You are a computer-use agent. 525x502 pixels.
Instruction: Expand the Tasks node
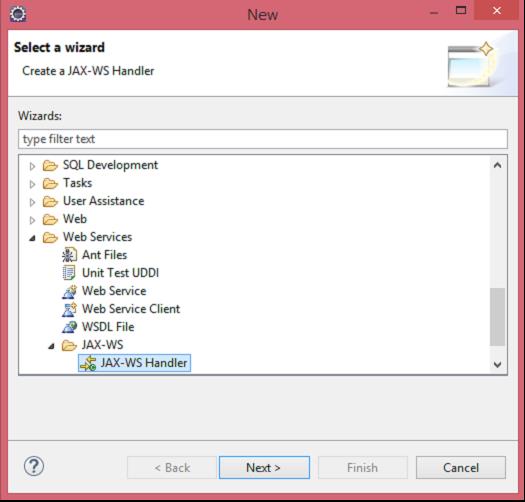32,184
